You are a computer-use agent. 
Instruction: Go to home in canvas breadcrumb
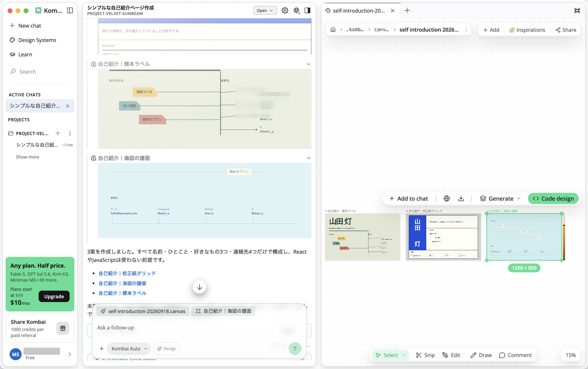click(x=333, y=30)
